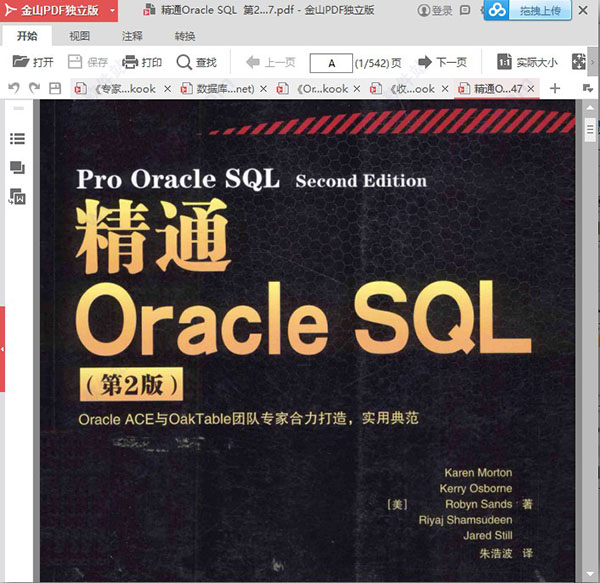
Task: Close the 精通O...47 document tab
Action: tap(531, 89)
